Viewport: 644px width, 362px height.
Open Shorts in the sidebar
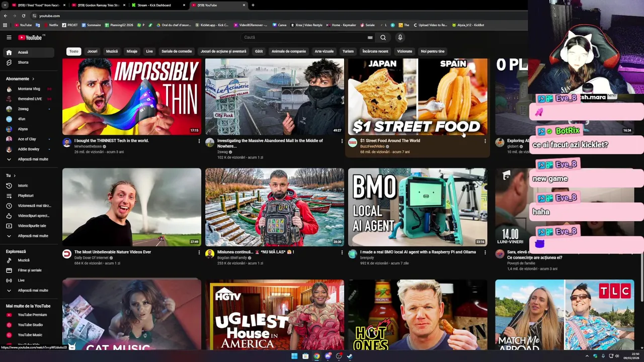(29, 62)
